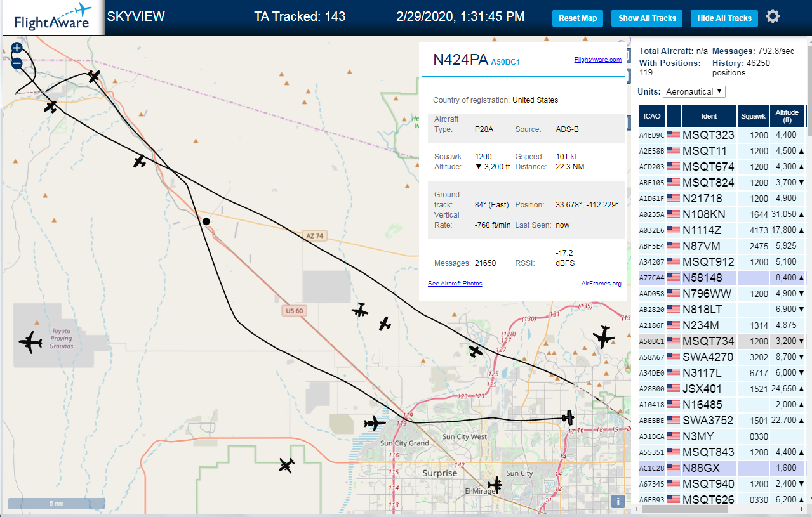
Task: Open the See Aircraft Photos link
Action: point(455,284)
